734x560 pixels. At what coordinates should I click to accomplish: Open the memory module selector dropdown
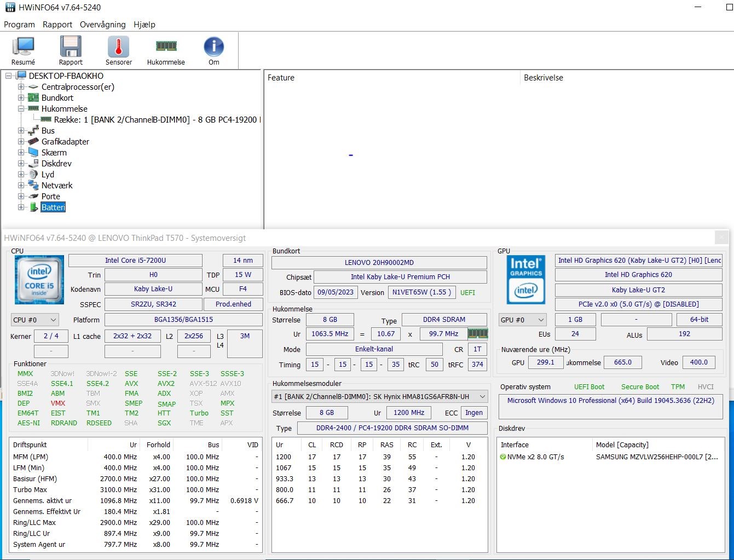point(380,396)
